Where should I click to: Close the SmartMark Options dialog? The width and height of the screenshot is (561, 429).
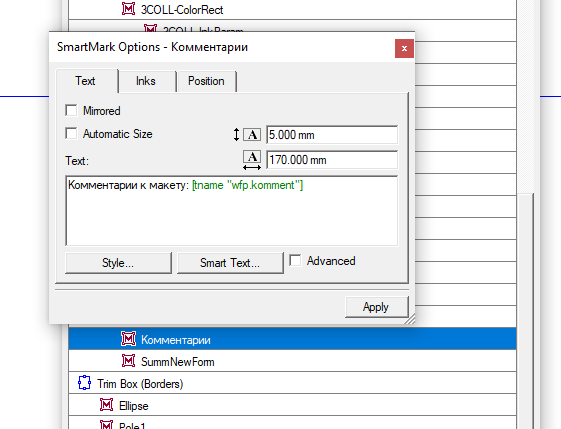click(x=404, y=48)
